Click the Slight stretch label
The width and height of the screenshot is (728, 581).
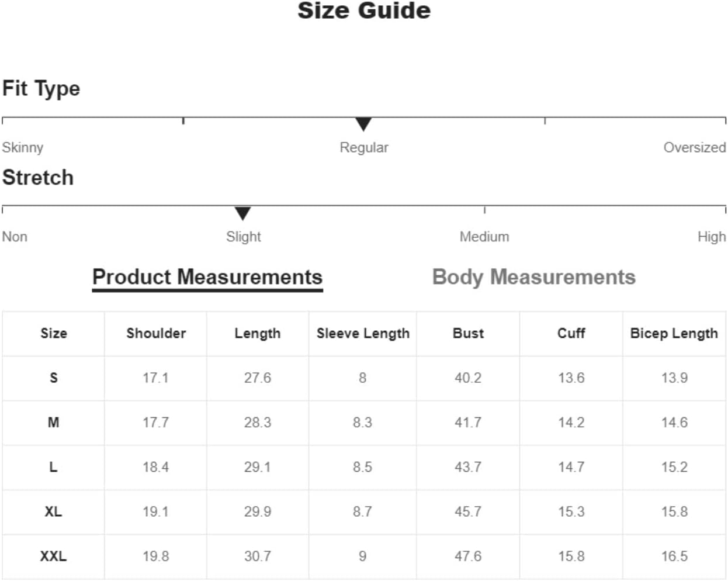point(243,237)
